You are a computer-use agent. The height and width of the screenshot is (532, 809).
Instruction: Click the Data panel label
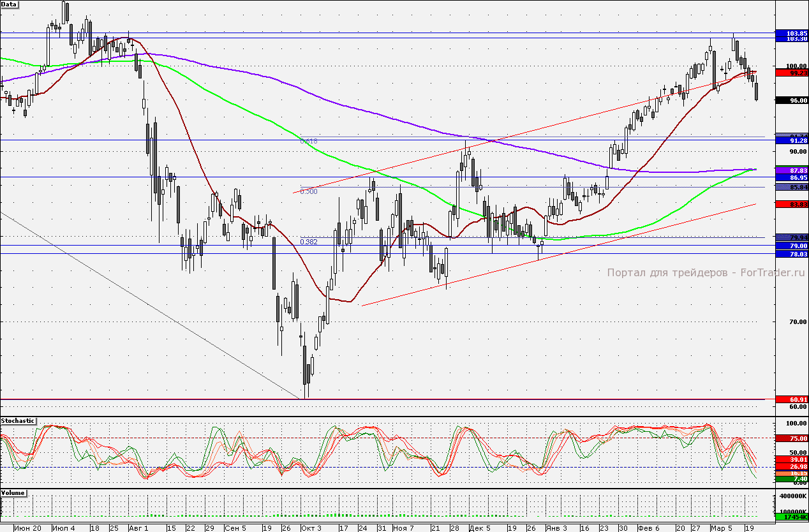(10, 4)
